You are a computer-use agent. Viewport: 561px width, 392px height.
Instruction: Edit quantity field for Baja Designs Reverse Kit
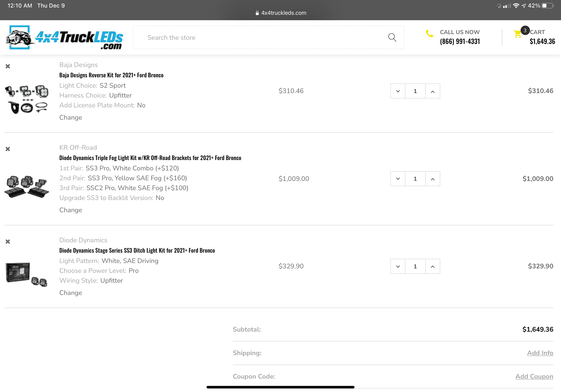point(415,91)
